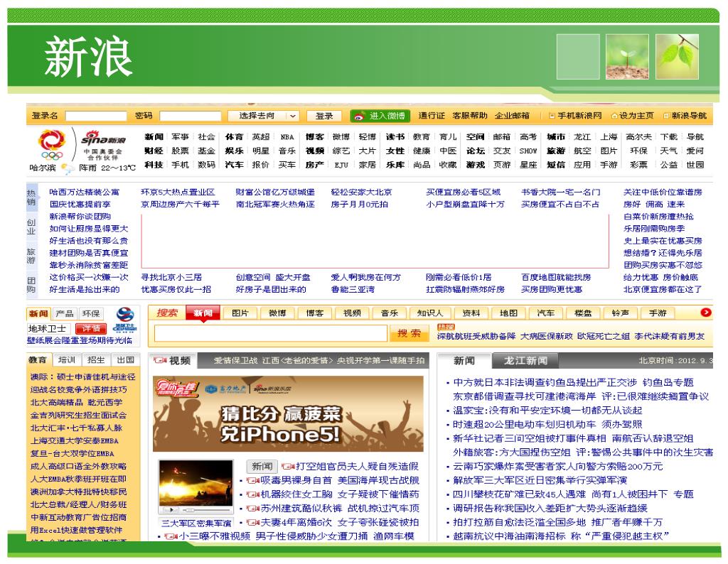Screen dimensions: 728x564
Task: Click the video camera icon beside 视频 header
Action: (160, 360)
